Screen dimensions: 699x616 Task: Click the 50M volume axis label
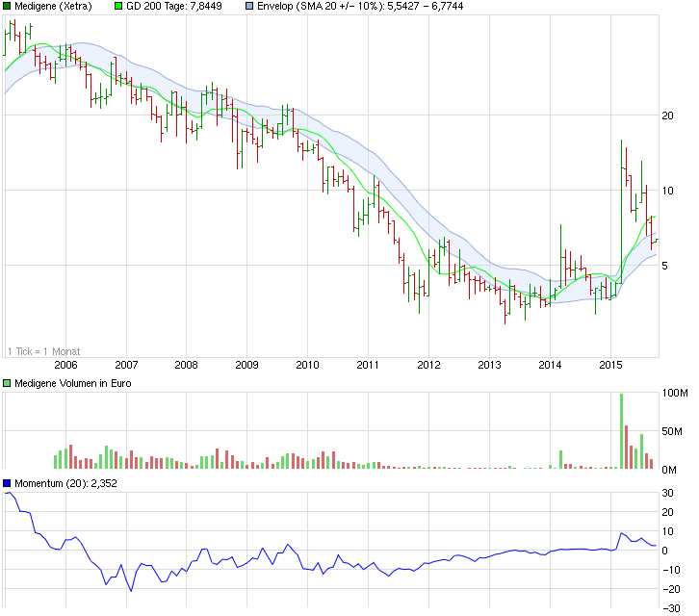tap(672, 431)
